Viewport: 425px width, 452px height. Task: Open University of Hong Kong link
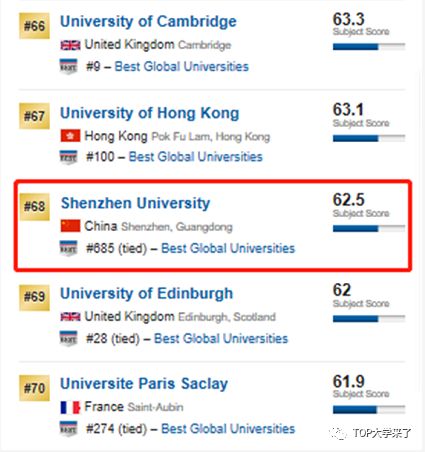point(150,113)
